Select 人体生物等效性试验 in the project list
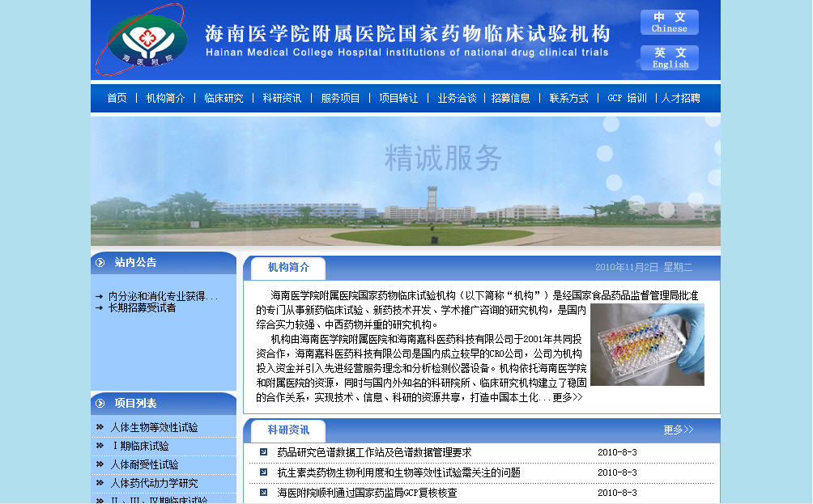The height and width of the screenshot is (504, 813). [154, 427]
